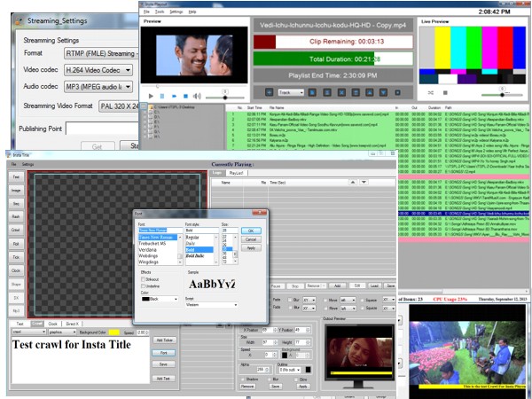Open the Format dropdown in Streaming Settings
This screenshot has height=399, width=532.
click(x=101, y=53)
